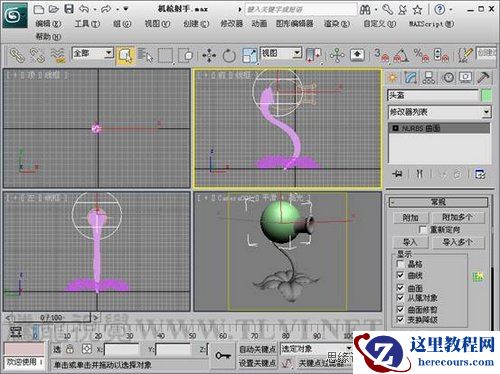Click the green object color swatch

coord(486,96)
